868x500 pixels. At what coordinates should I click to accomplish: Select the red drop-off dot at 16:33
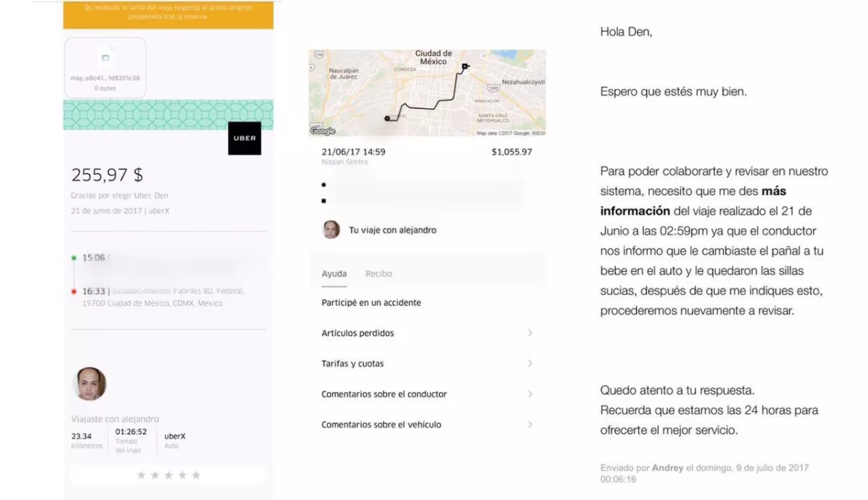(74, 292)
